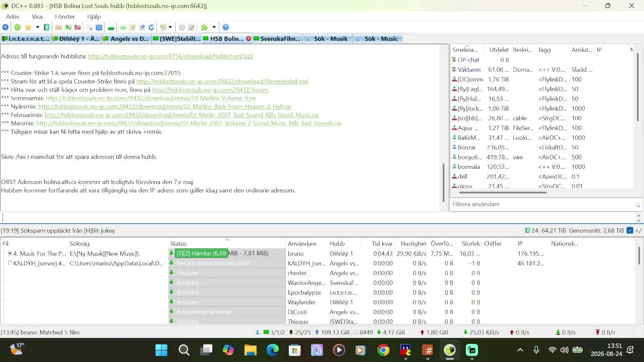Open the Back From Heaven 2 Hell.rar link
The image size is (644, 362).
[x=165, y=107]
